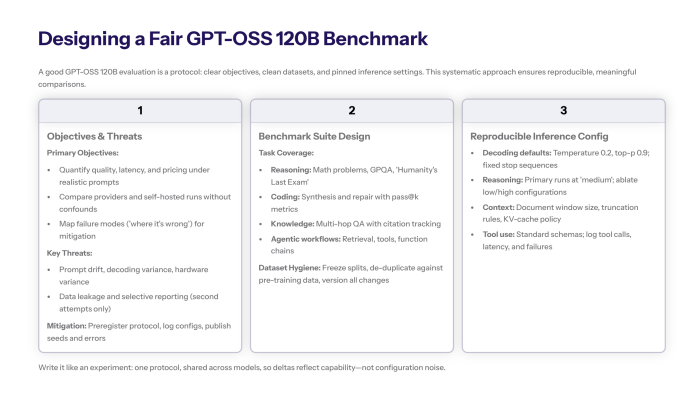This screenshot has height=400, width=700.
Task: Select the number 1 card header
Action: coord(140,110)
